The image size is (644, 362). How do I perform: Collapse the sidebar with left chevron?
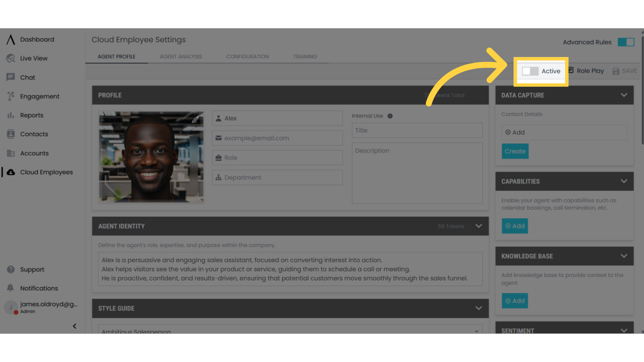74,326
